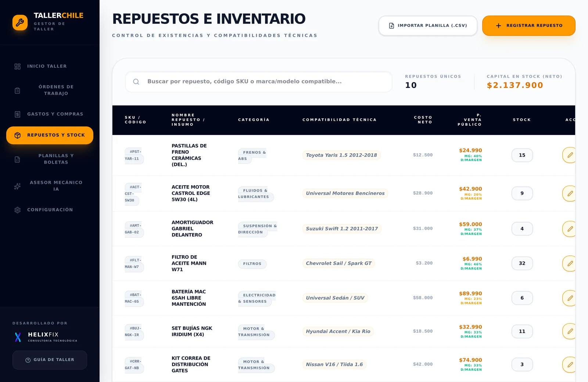
Task: Click P. Venta Público column header
Action: pos(470,120)
